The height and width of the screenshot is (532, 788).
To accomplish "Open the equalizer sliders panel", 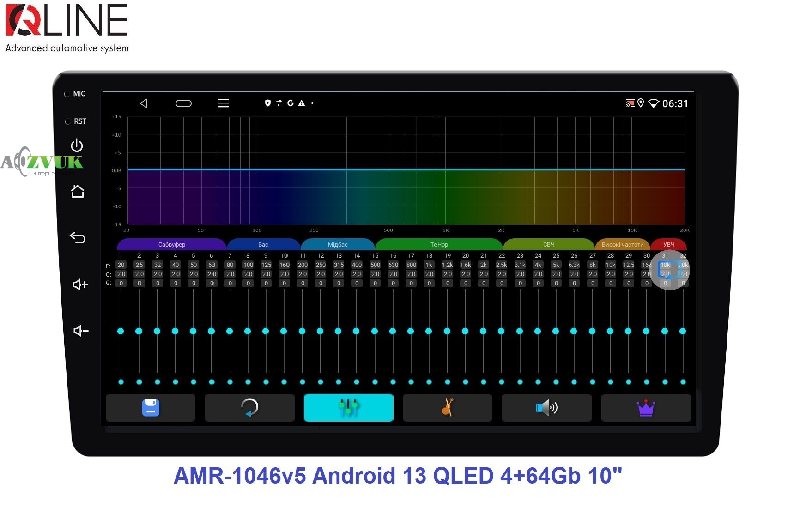I will 348,408.
